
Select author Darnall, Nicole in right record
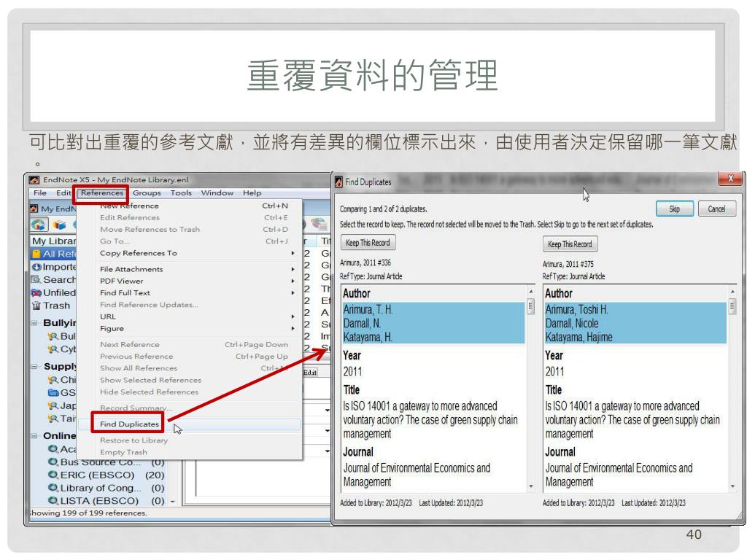[572, 323]
